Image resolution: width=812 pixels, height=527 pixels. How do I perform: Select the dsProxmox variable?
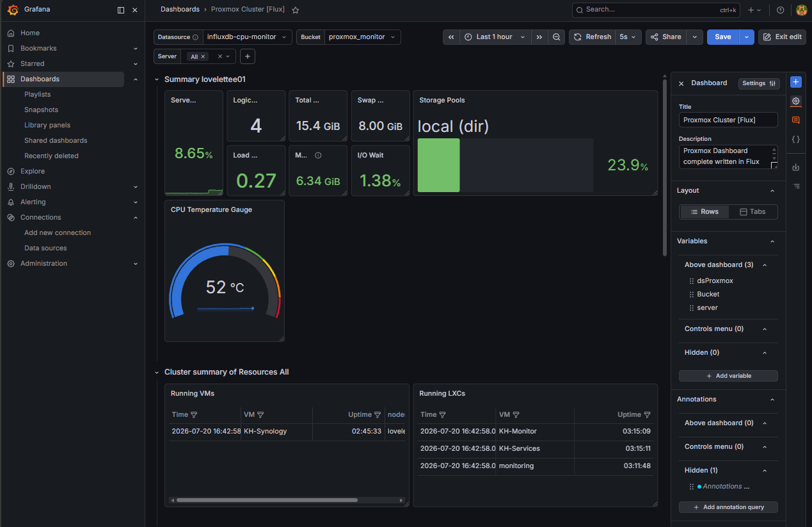click(715, 281)
